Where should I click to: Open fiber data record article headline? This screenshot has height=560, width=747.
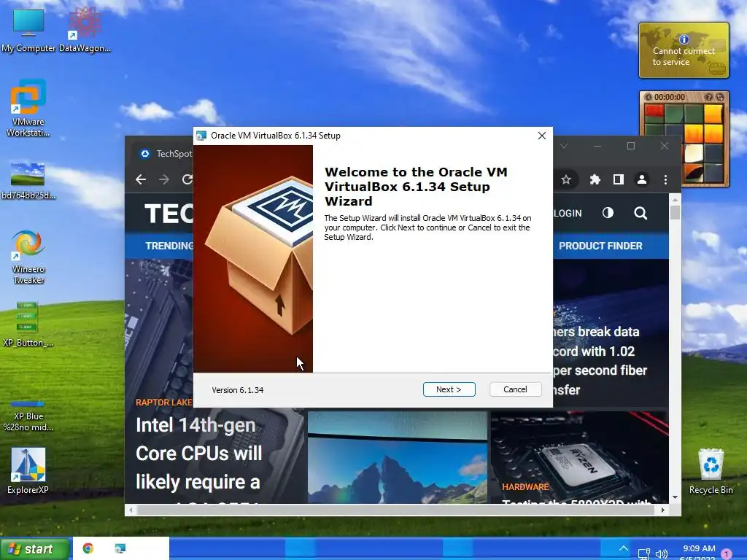(600, 360)
